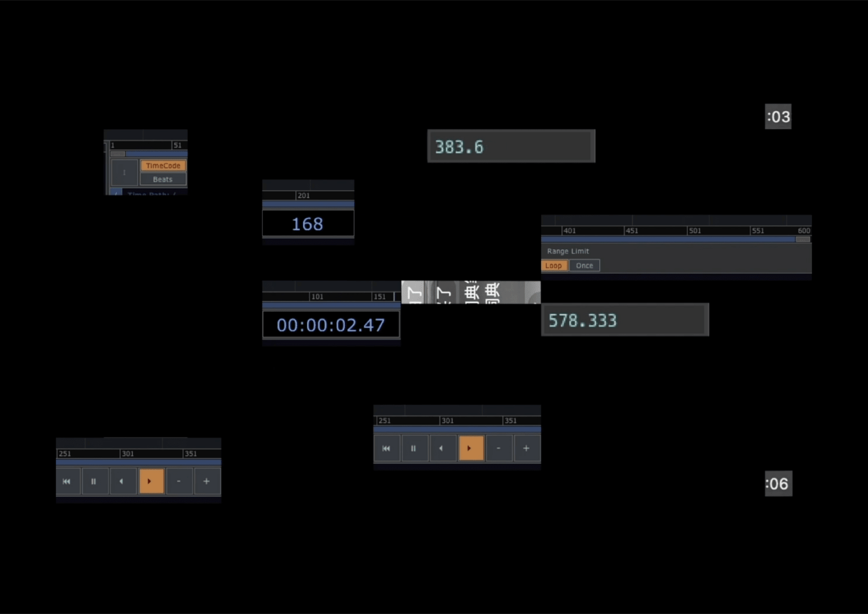Click the thumbnail with Japanese characters
This screenshot has width=868, height=614.
[x=471, y=292]
